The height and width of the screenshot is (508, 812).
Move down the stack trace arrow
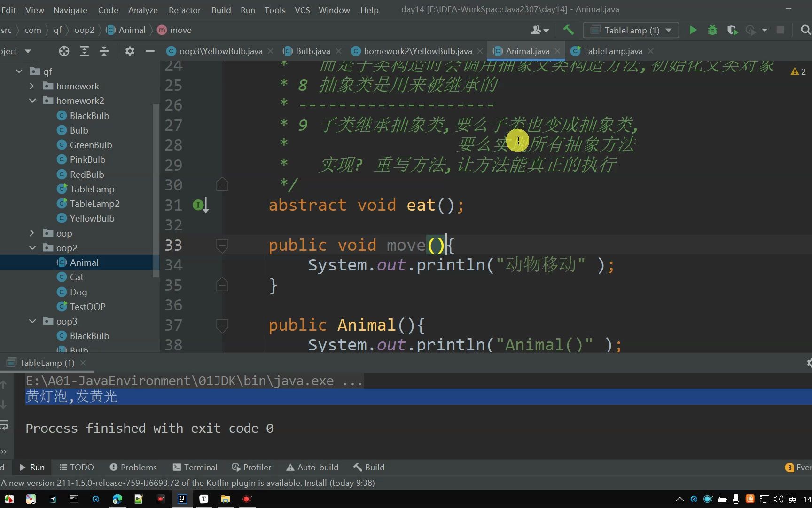click(4, 405)
